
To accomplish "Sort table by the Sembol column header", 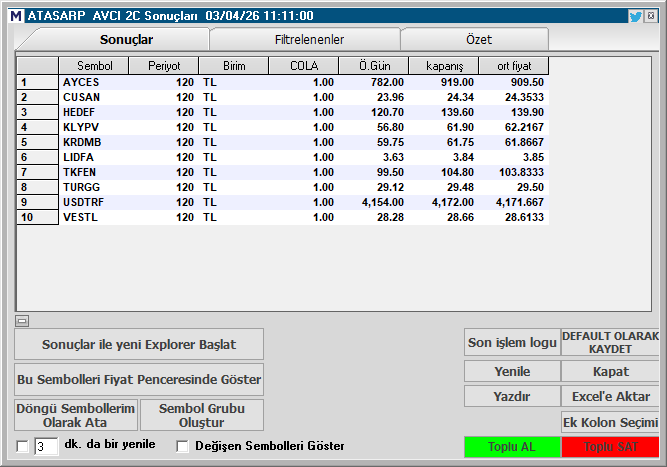I will point(93,65).
